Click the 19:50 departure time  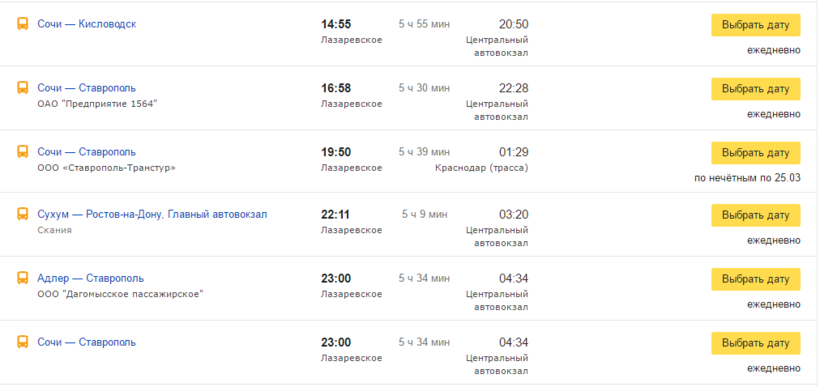pos(336,152)
